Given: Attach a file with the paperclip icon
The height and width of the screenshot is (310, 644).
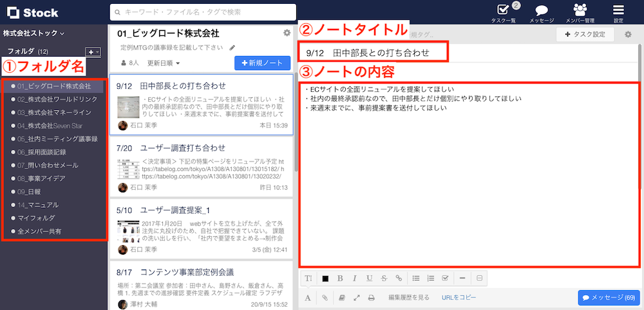Looking at the screenshot, I should (x=325, y=298).
